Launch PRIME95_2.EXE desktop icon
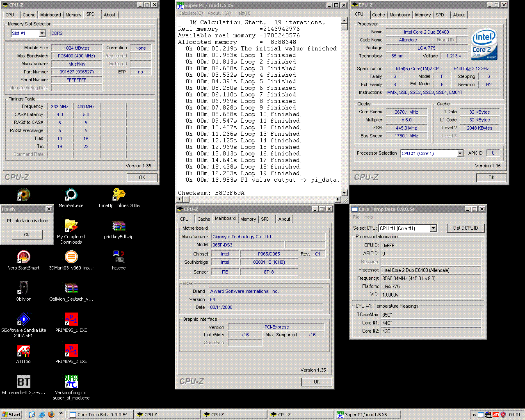The height and width of the screenshot is (420, 525). coord(71,354)
